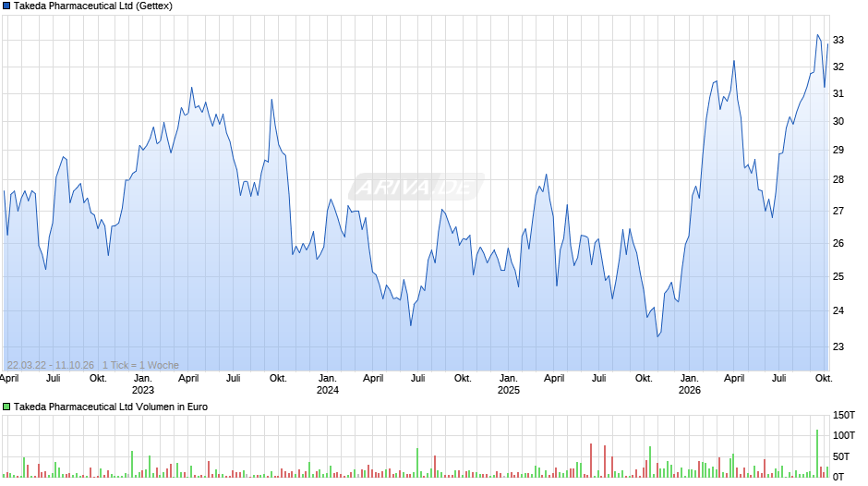
Task: Click the price axis label 33
Action: 838,40
